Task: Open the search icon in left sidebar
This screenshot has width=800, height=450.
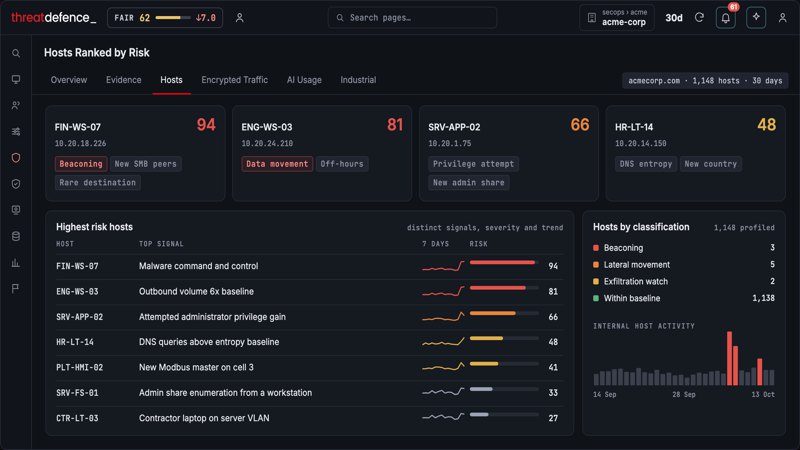Action: coord(16,53)
